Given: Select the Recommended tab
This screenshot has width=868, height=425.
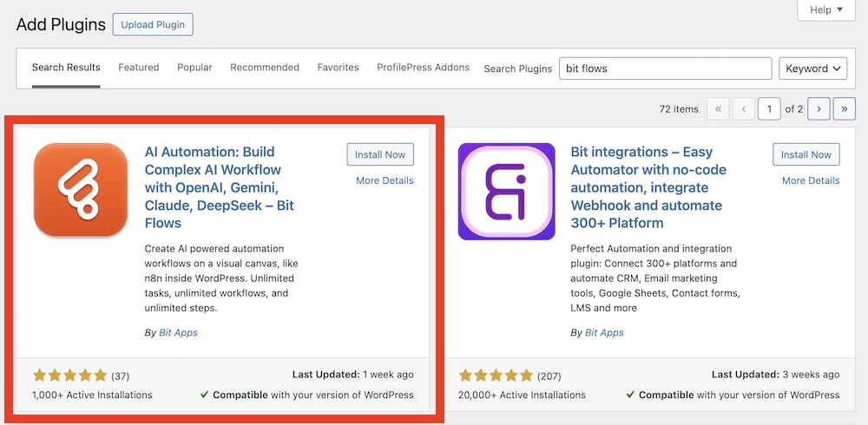Looking at the screenshot, I should coord(265,68).
